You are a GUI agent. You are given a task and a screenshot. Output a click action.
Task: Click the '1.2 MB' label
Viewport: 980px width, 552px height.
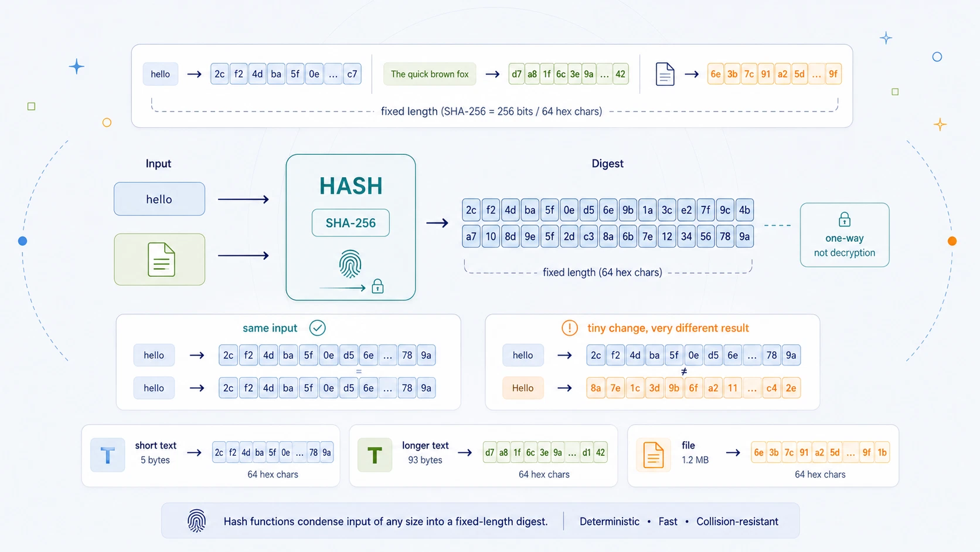coord(695,460)
